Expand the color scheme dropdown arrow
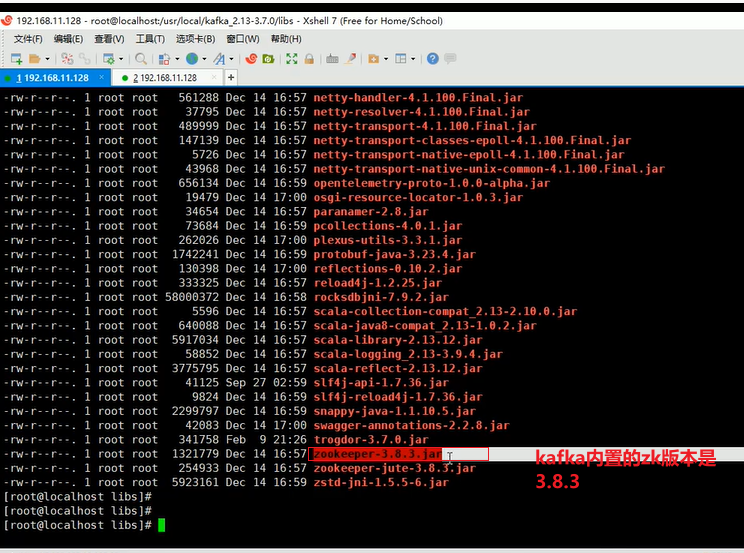This screenshot has width=744, height=553. pos(177,59)
